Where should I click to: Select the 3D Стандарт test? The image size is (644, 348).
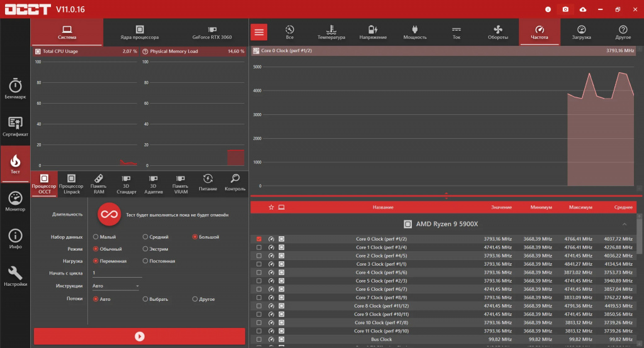(x=126, y=184)
